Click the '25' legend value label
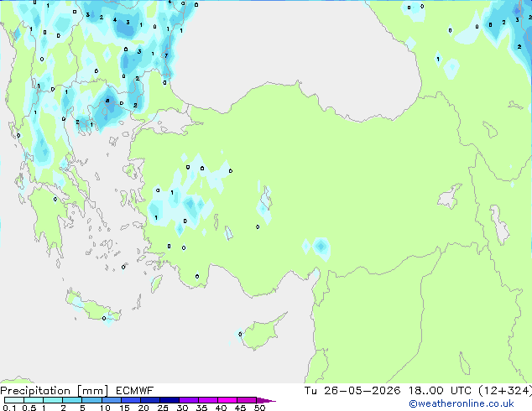The image size is (532, 411). (x=163, y=408)
